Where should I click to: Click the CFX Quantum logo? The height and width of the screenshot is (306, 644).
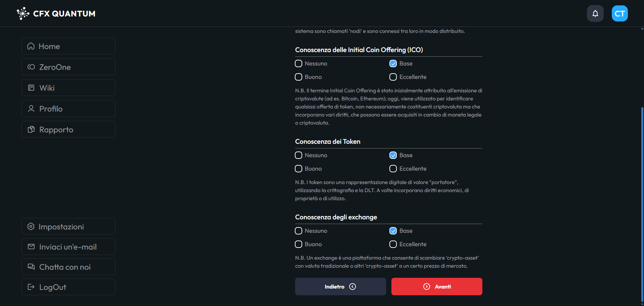pos(56,13)
